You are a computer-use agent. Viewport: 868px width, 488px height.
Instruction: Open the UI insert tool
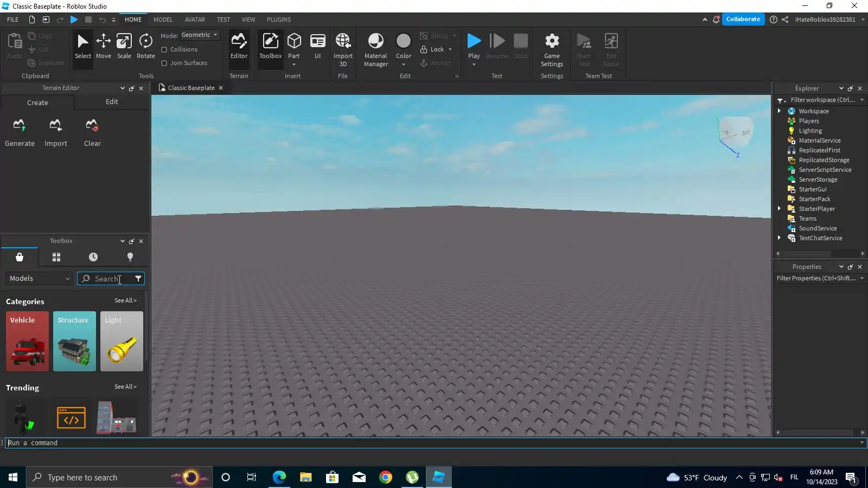pyautogui.click(x=318, y=47)
